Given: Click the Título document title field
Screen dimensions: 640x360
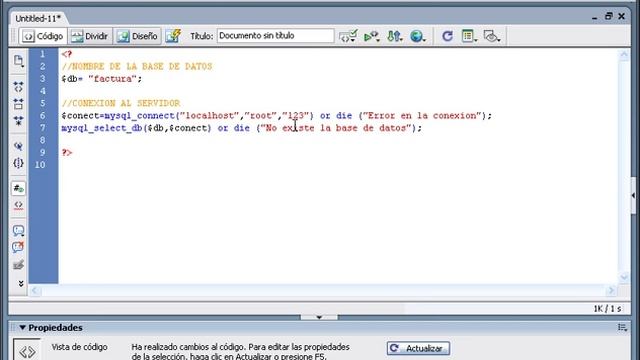Looking at the screenshot, I should (276, 36).
